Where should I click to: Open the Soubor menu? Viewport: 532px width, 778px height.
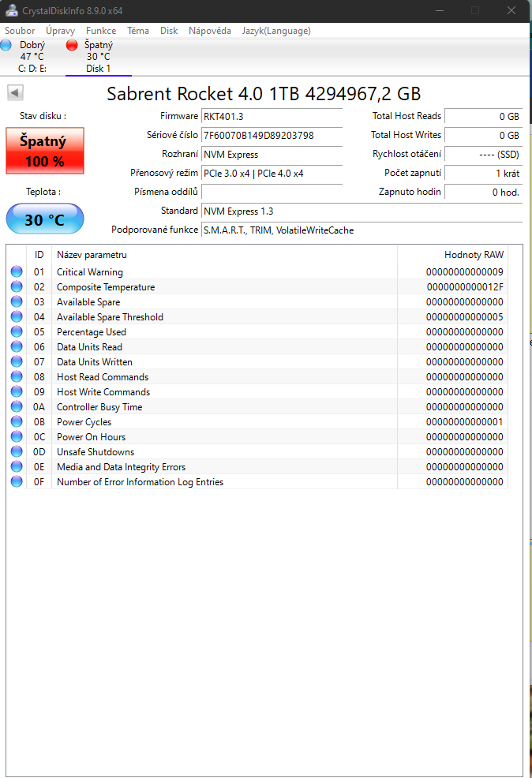[x=20, y=31]
